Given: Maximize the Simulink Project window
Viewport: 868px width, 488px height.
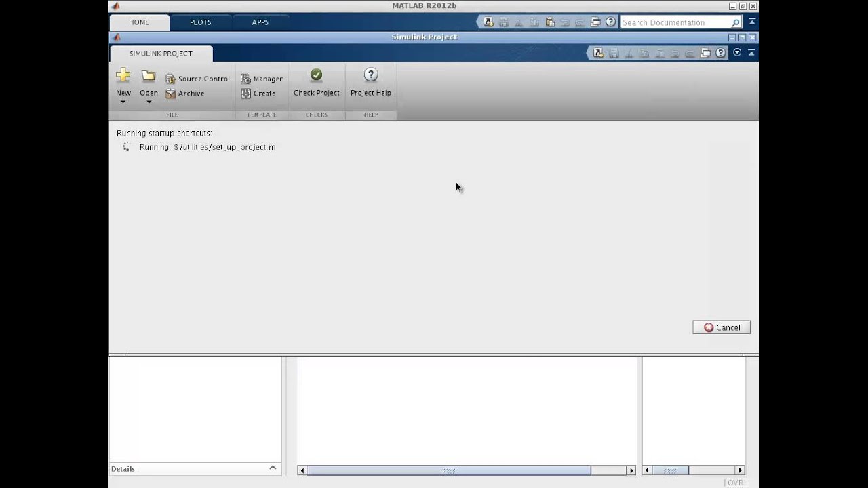Looking at the screenshot, I should (x=742, y=37).
